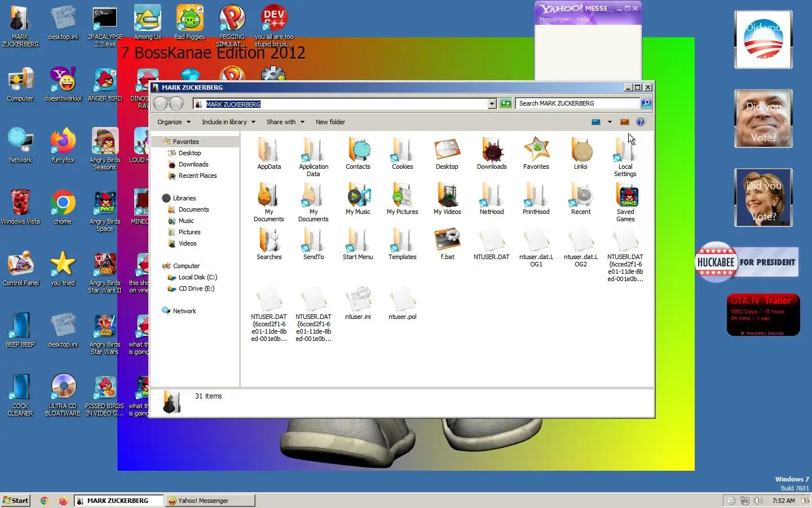Open the Organize menu

click(174, 122)
